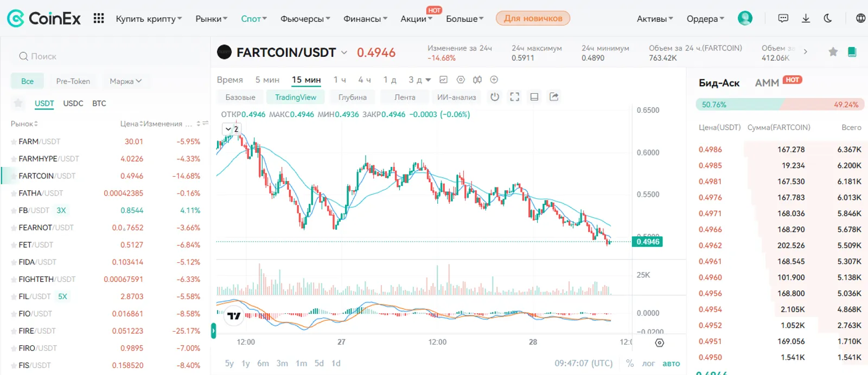Screen dimensions: 868x375
Task: Click the plus compare icon in chart toolbar
Action: (x=494, y=80)
